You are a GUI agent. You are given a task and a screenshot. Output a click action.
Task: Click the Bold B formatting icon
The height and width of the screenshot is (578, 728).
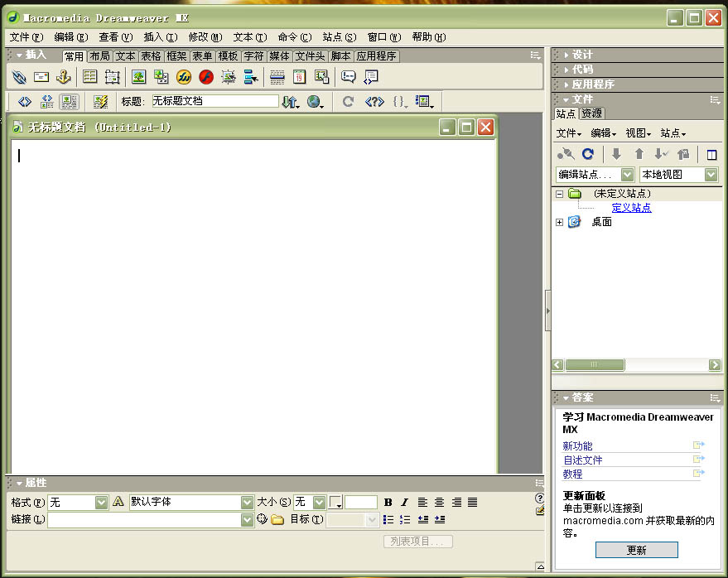tap(388, 502)
